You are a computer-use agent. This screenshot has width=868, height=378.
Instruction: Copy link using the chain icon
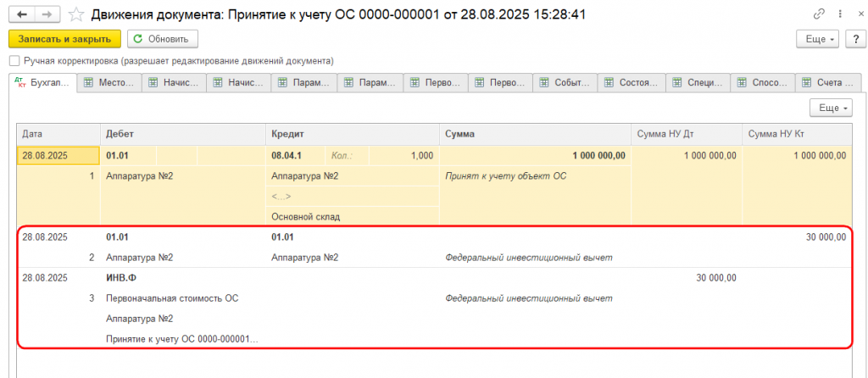[x=818, y=15]
